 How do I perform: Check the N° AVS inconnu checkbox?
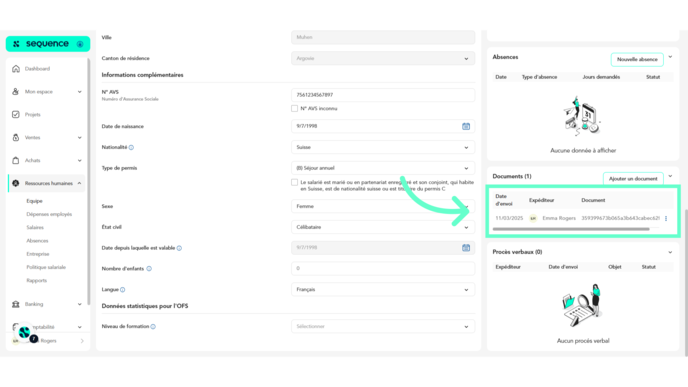[x=294, y=108]
